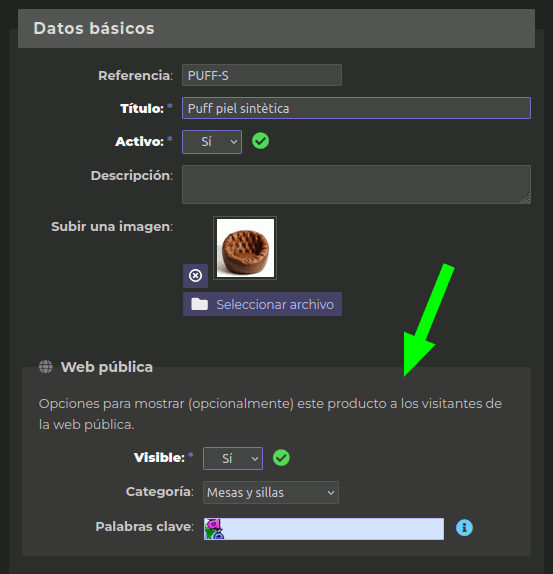
Task: Focus the Palabras clave input field
Action: [324, 529]
